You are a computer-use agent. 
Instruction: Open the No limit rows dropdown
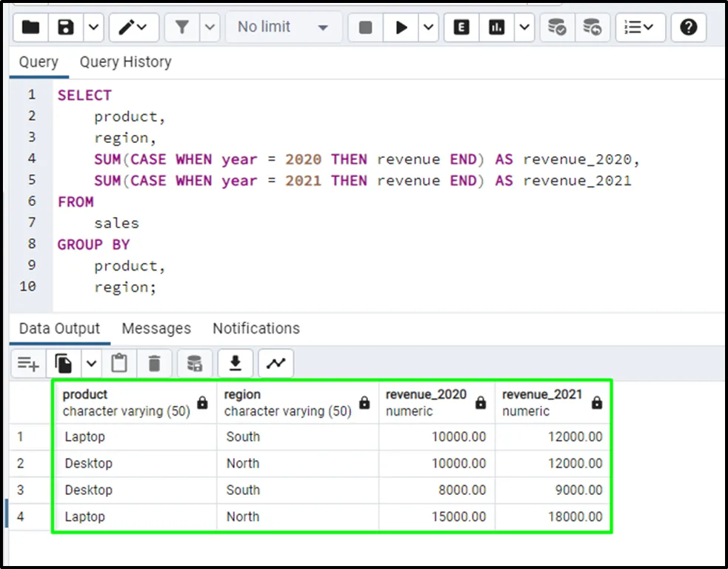click(284, 27)
